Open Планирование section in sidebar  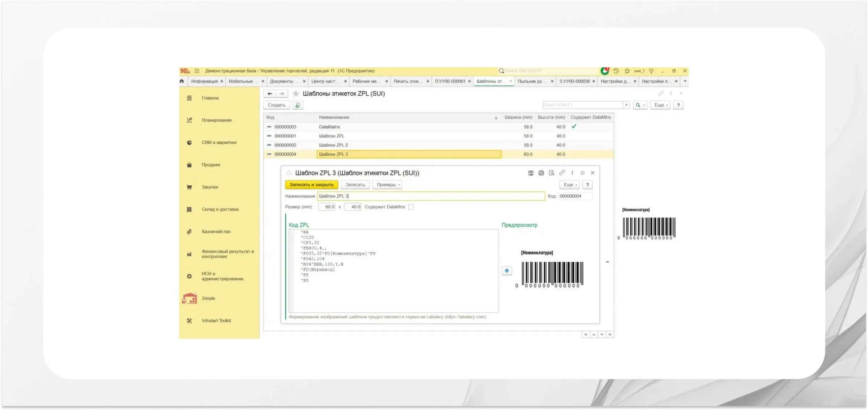217,120
